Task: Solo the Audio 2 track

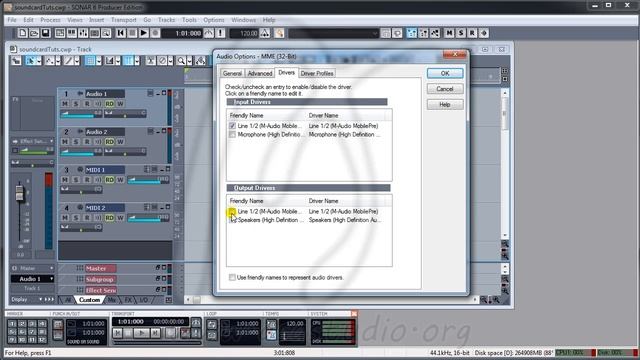Action: coord(76,142)
